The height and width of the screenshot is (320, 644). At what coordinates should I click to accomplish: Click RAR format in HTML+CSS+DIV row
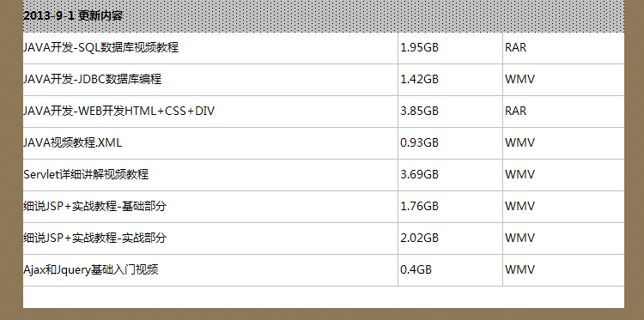coord(516,112)
